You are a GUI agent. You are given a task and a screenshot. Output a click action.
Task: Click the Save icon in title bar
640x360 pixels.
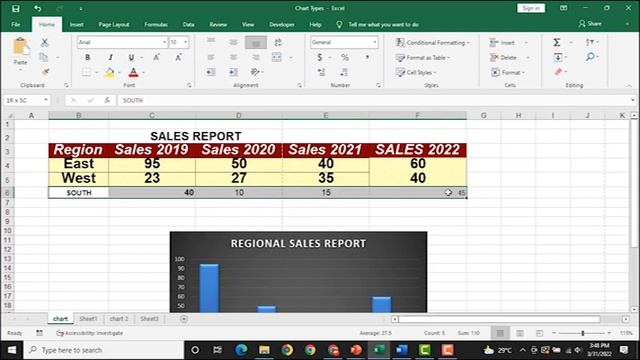(16, 8)
